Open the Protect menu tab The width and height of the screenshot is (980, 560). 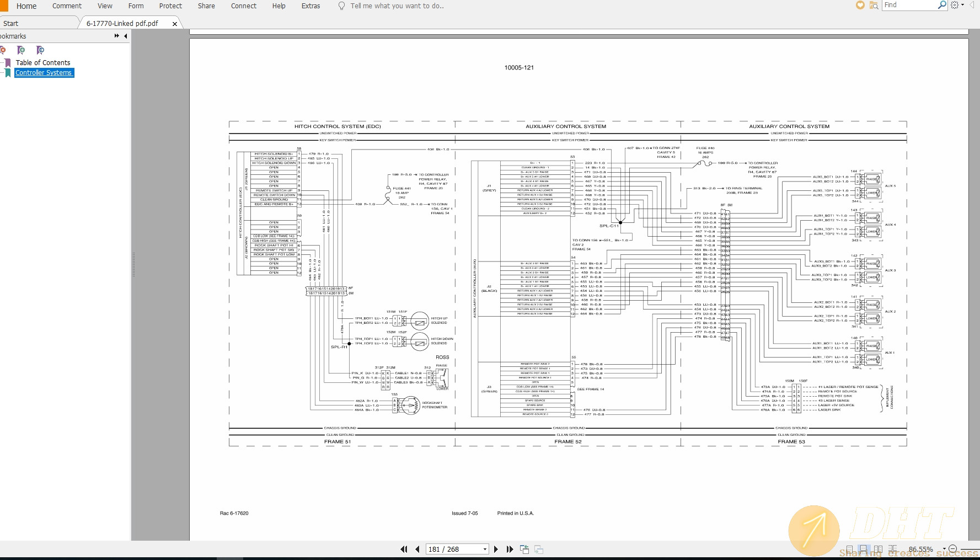click(x=170, y=6)
